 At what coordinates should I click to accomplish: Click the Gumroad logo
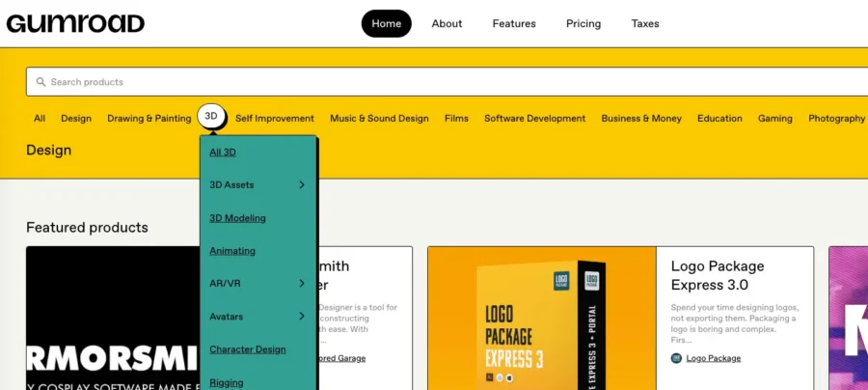[x=75, y=23]
